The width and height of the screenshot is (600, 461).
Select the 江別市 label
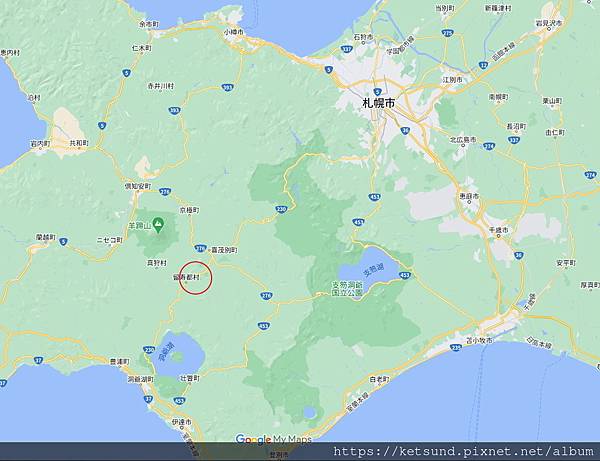coord(452,80)
